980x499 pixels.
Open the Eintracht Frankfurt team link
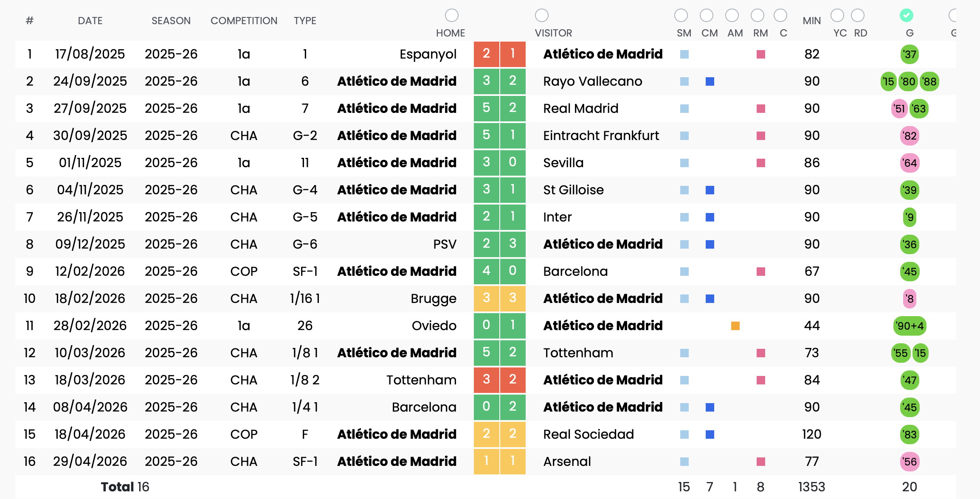click(x=601, y=136)
